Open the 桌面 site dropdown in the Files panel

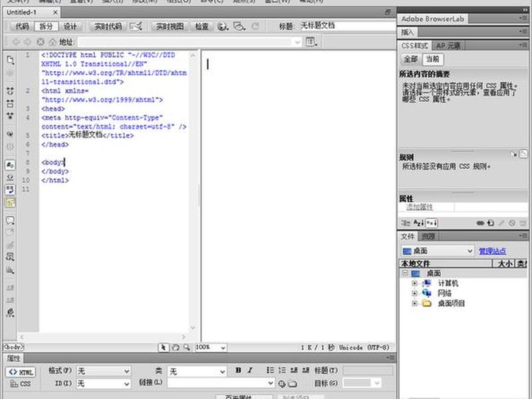tap(438, 251)
